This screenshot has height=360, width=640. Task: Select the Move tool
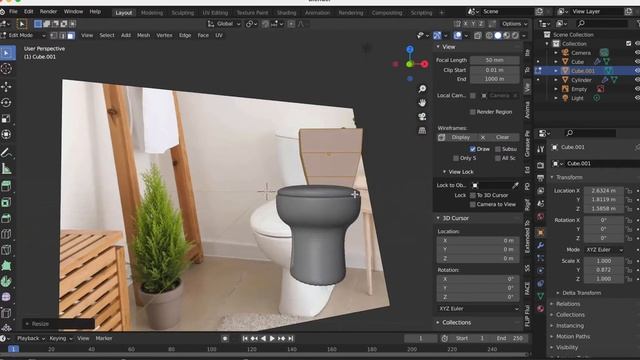point(7,87)
